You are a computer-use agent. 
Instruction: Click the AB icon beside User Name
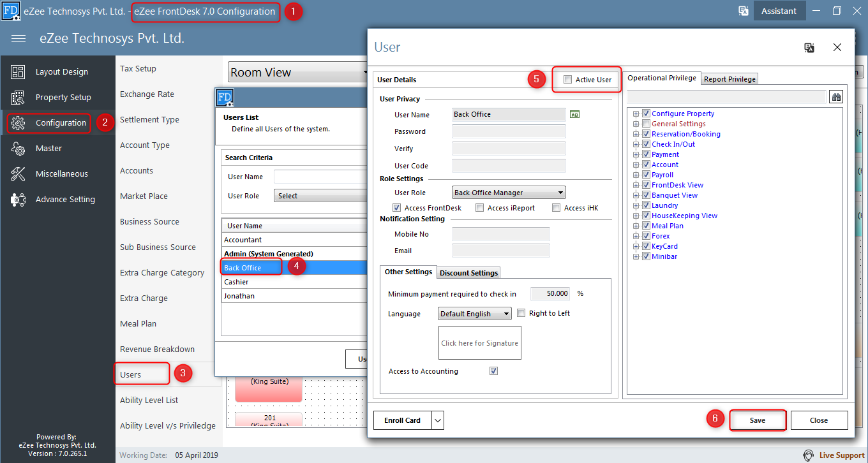click(574, 115)
